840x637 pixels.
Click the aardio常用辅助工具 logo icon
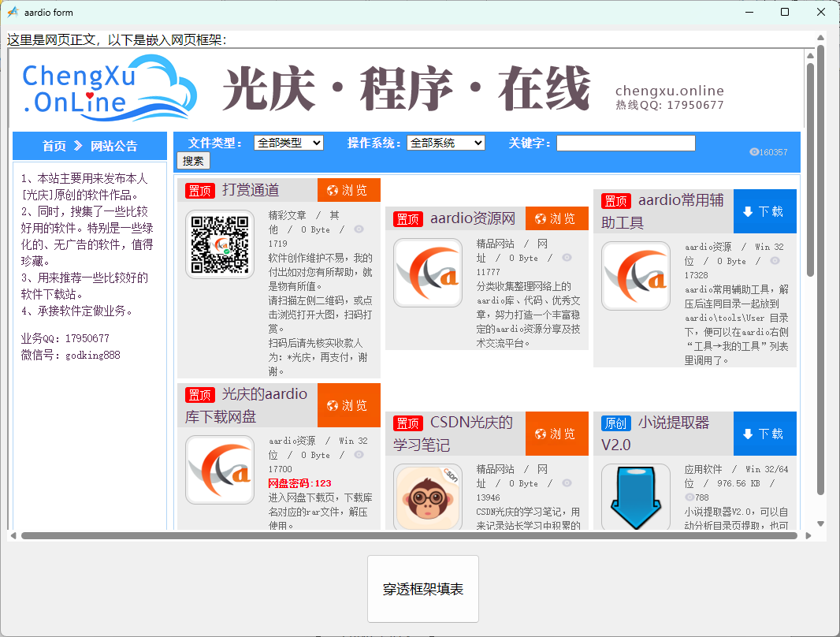coord(636,275)
